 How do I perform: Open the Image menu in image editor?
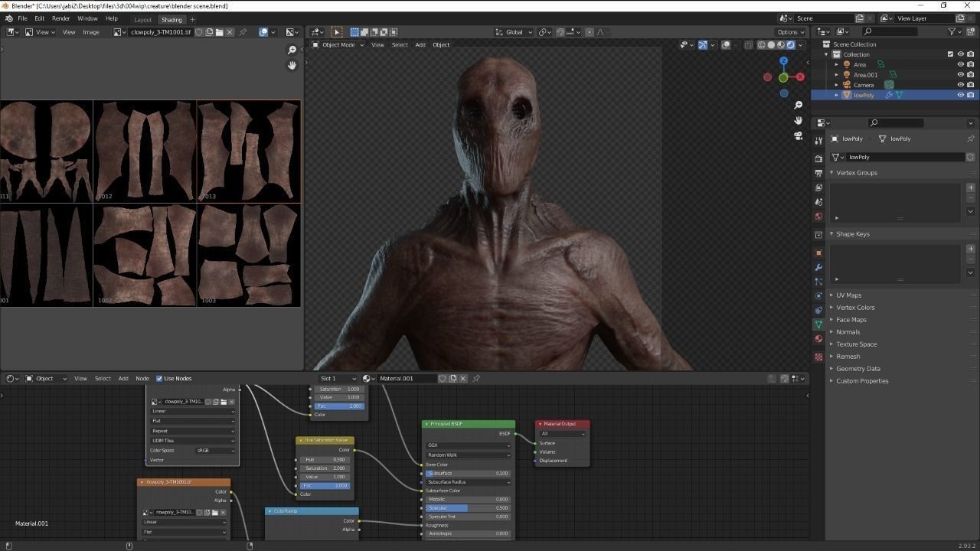[90, 32]
